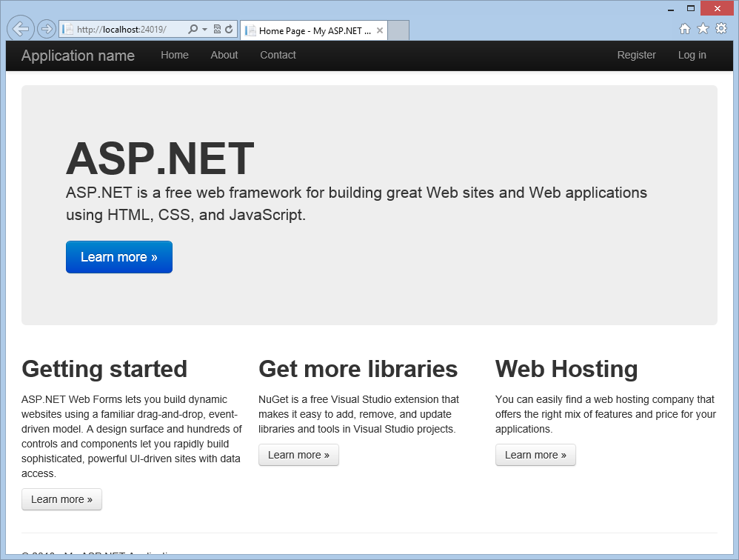Click the blue Learn more button

[x=118, y=257]
